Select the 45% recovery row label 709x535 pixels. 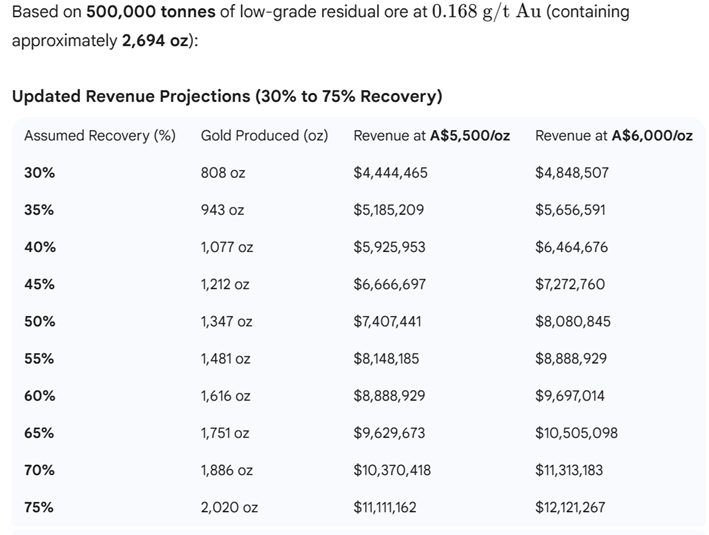(x=40, y=284)
